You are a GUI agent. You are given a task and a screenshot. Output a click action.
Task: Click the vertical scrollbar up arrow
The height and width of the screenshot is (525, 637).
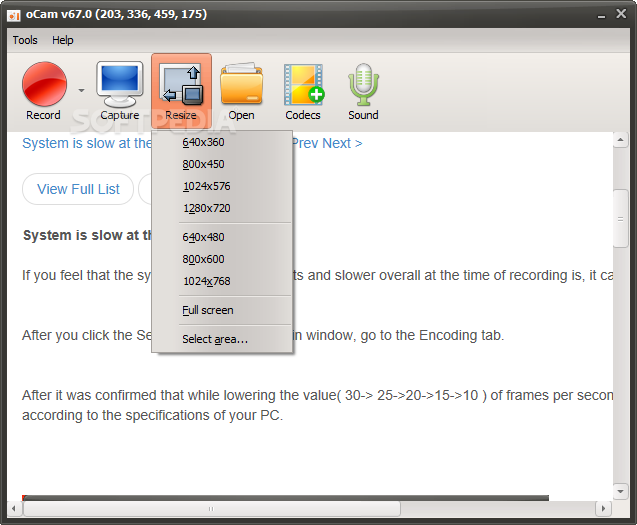point(620,140)
